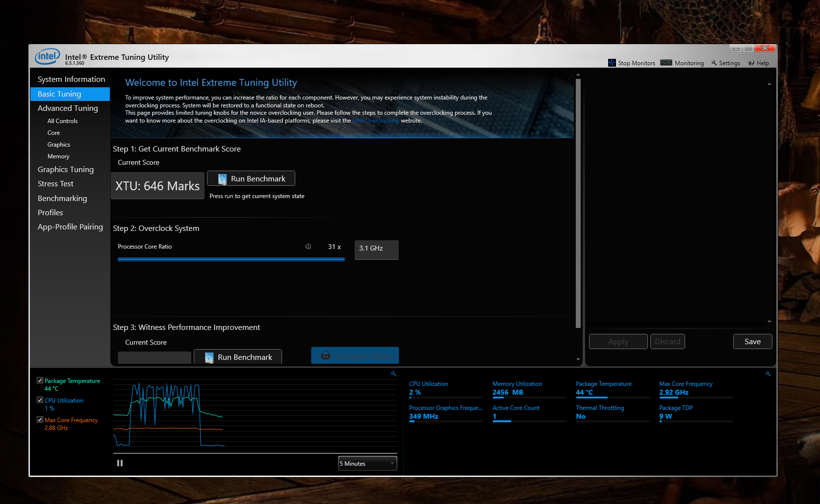The height and width of the screenshot is (504, 820).
Task: Click scroll-down arrow of main page
Action: pyautogui.click(x=578, y=359)
